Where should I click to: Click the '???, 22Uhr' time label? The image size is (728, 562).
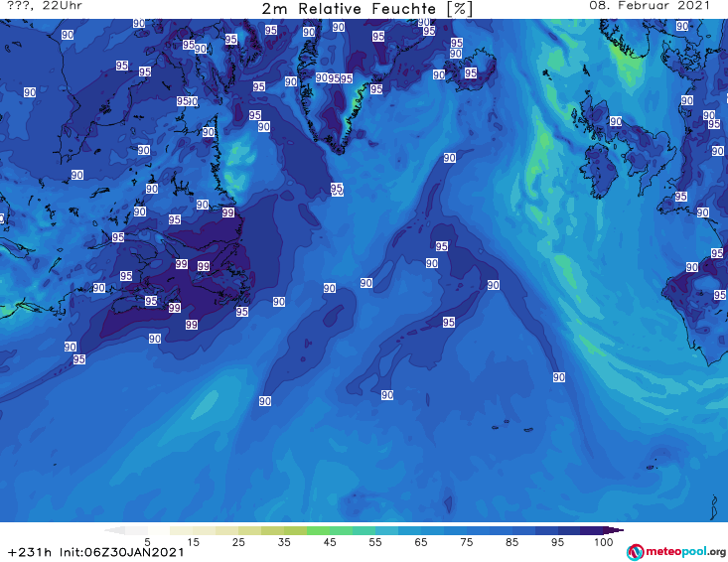45,6
